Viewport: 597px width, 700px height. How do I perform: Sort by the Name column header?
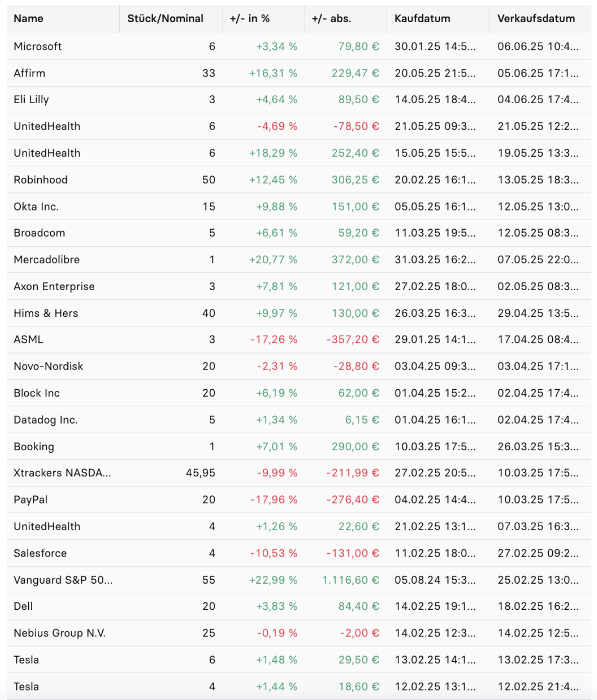29,19
